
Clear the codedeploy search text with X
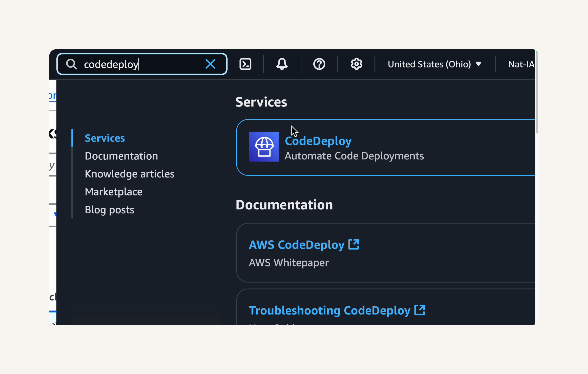[210, 64]
